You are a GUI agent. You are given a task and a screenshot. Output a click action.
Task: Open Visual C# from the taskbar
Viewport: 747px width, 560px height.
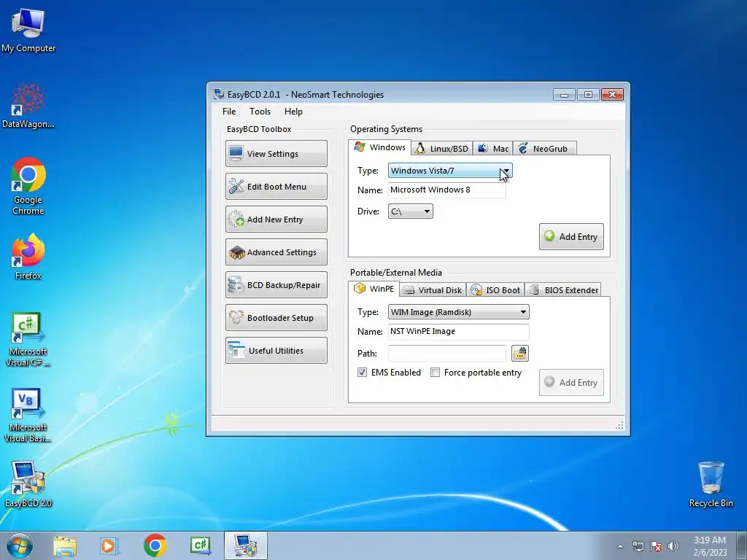(x=201, y=545)
